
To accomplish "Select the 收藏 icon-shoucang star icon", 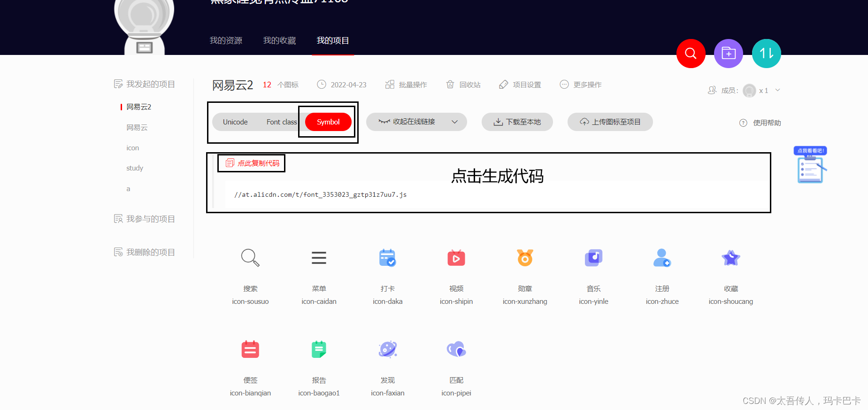I will 731,258.
